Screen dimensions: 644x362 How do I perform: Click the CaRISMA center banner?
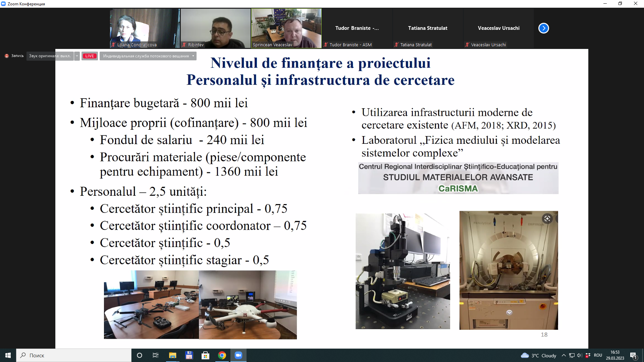[458, 178]
